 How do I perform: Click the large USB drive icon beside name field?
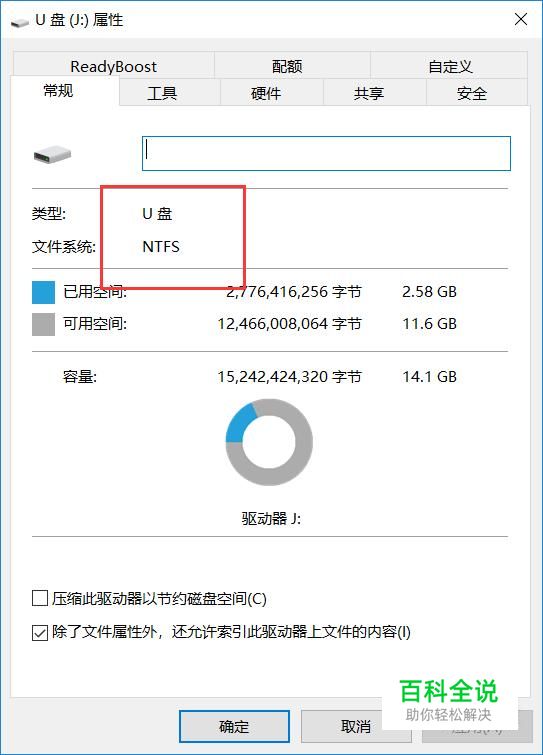(52, 155)
